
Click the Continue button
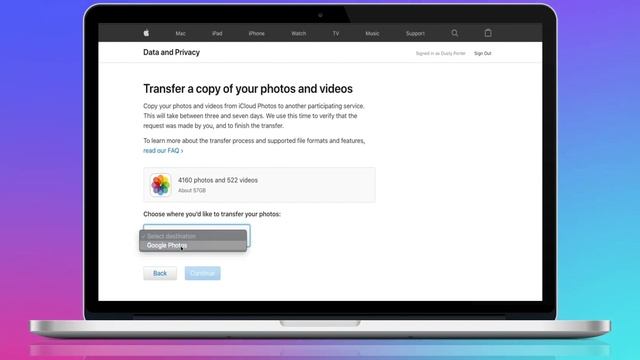202,273
